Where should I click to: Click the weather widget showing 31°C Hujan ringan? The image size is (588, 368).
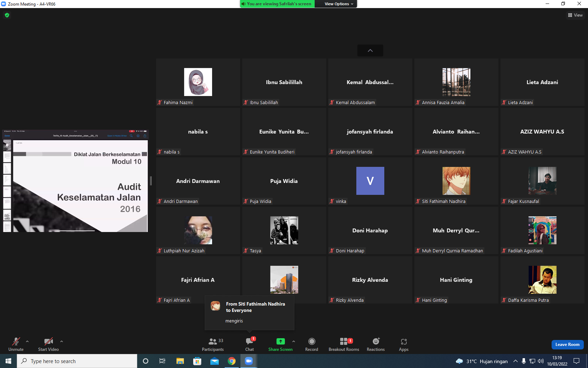[x=482, y=361]
